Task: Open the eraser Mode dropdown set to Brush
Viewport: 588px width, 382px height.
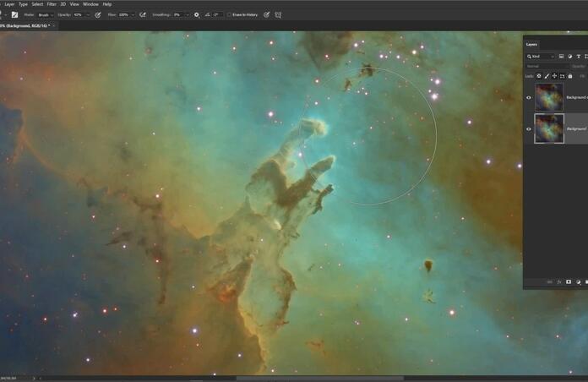Action: [46, 15]
